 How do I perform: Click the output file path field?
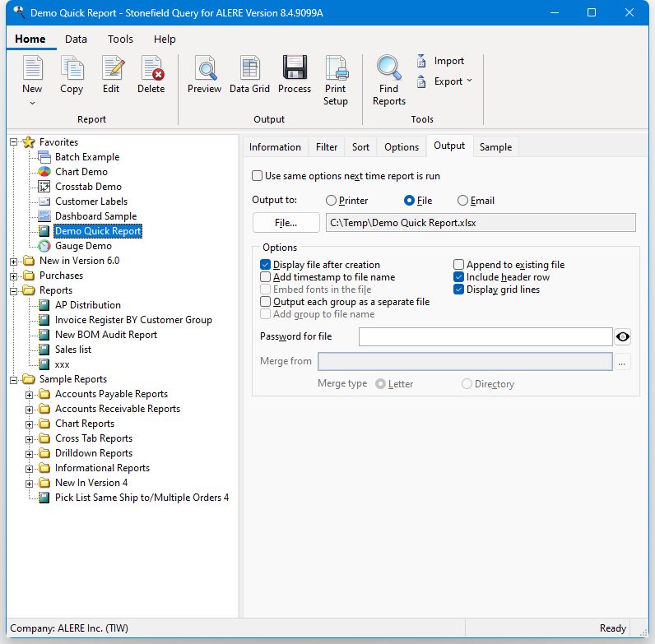point(481,223)
